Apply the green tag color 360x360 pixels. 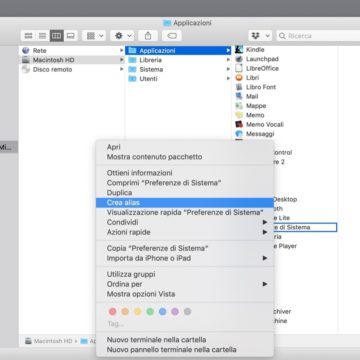[x=150, y=312]
